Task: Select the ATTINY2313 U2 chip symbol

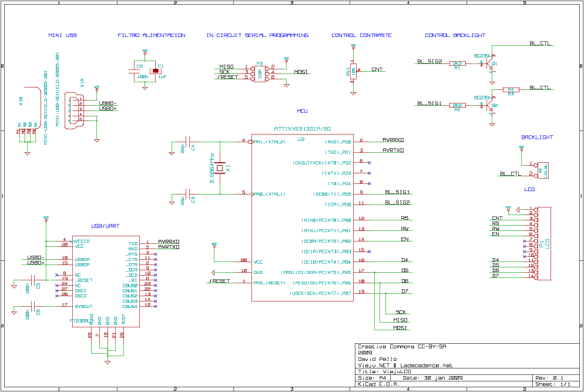Action: 303,217
